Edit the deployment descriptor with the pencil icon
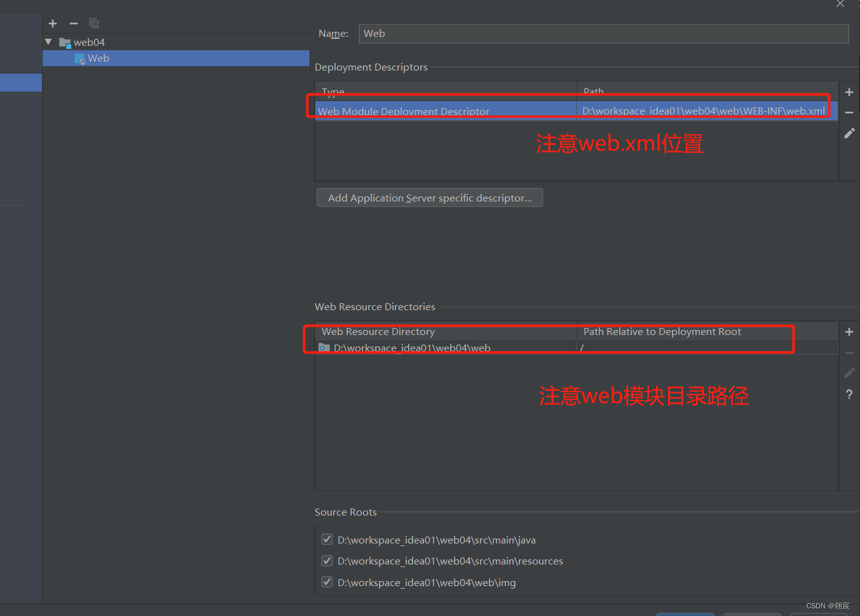 coord(849,133)
